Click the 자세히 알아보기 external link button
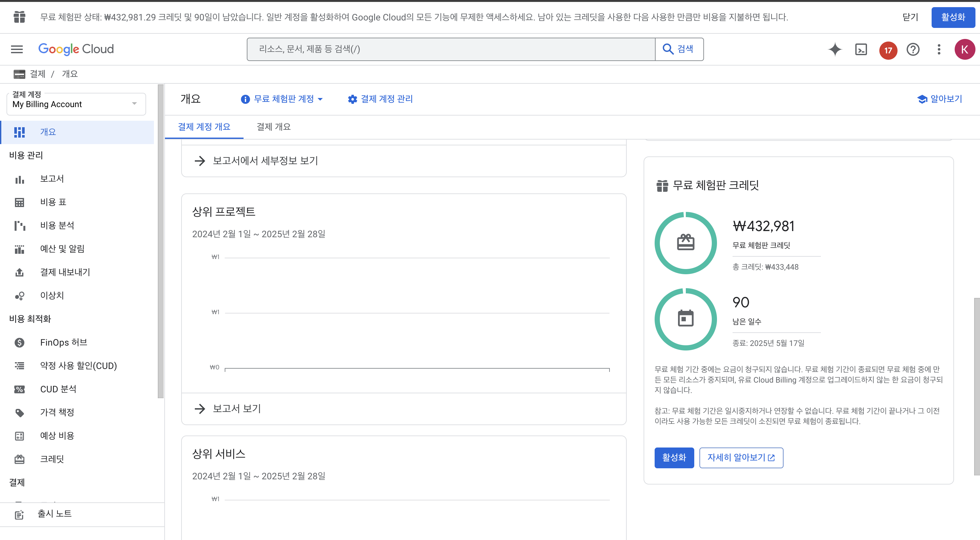Image resolution: width=980 pixels, height=540 pixels. pyautogui.click(x=741, y=457)
